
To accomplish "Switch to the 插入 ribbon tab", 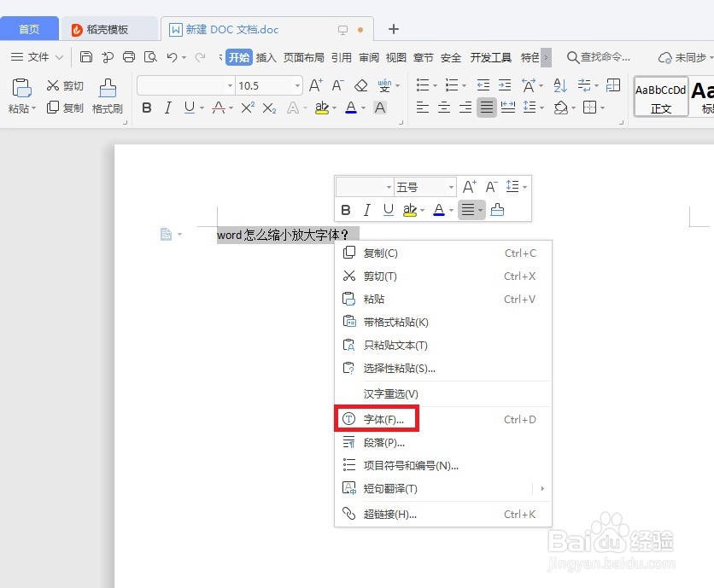I will click(x=266, y=58).
